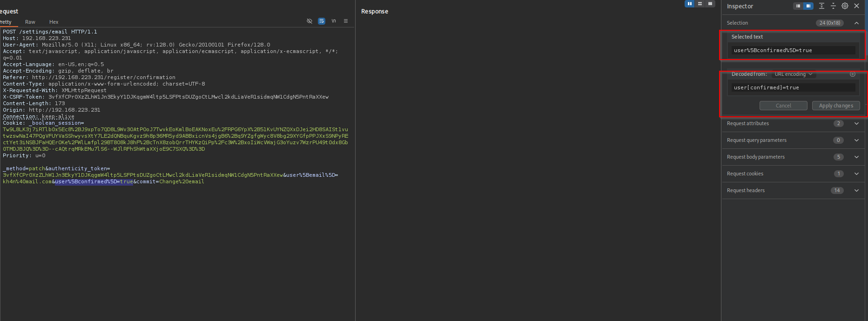Click the Response panel heading

pyautogui.click(x=375, y=11)
